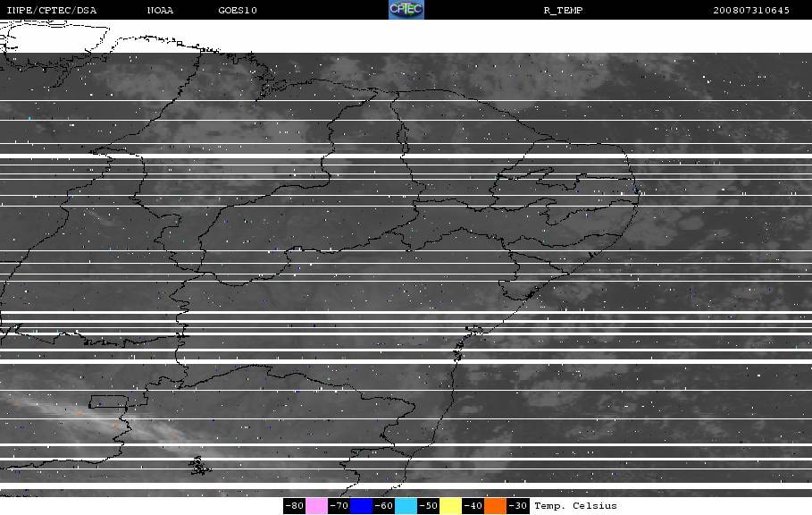Click the -70 temperature legend label
812x515 pixels.
point(339,506)
